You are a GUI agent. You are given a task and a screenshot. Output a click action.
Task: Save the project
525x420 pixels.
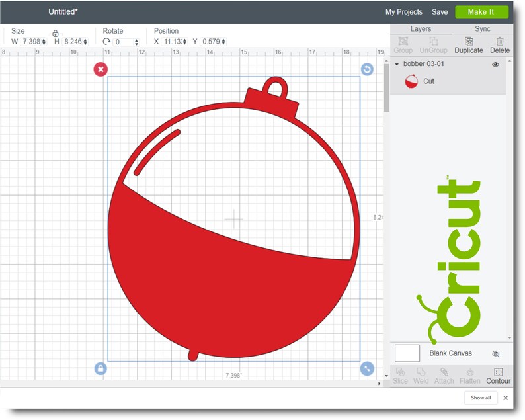[439, 12]
